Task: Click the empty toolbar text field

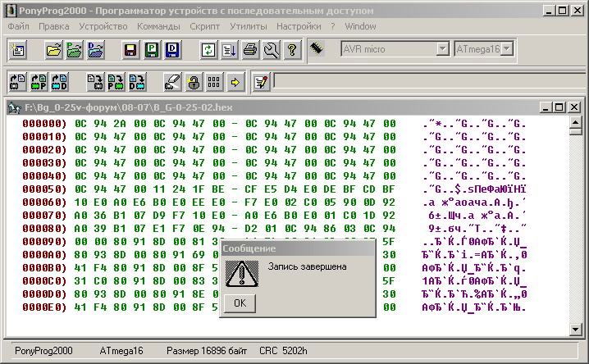Action: [427, 81]
